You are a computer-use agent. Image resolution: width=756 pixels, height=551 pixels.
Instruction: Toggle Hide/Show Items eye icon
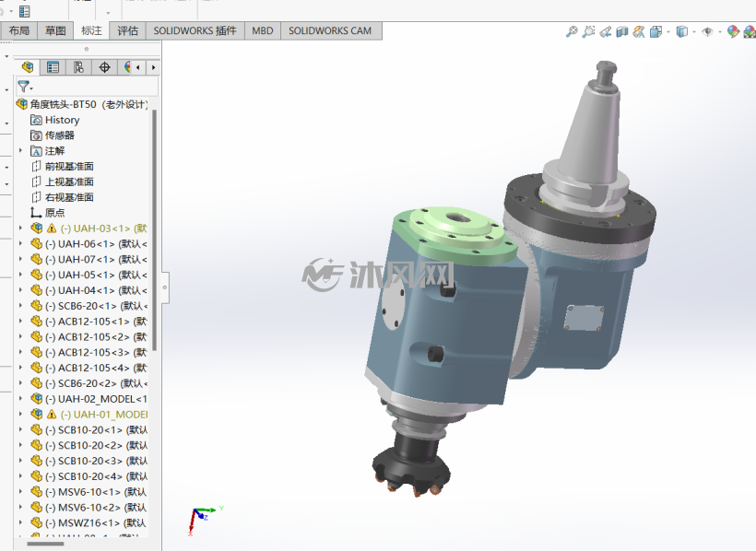tap(707, 32)
